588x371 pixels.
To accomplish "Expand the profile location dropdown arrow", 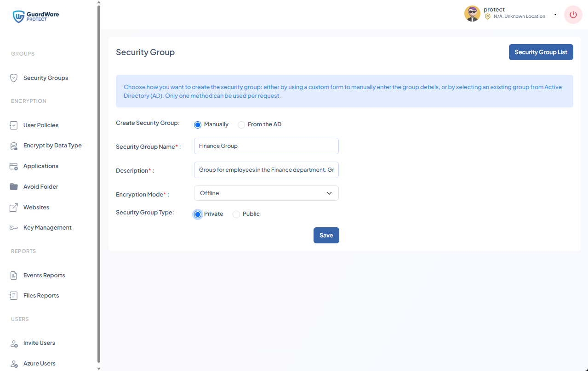I will click(555, 14).
